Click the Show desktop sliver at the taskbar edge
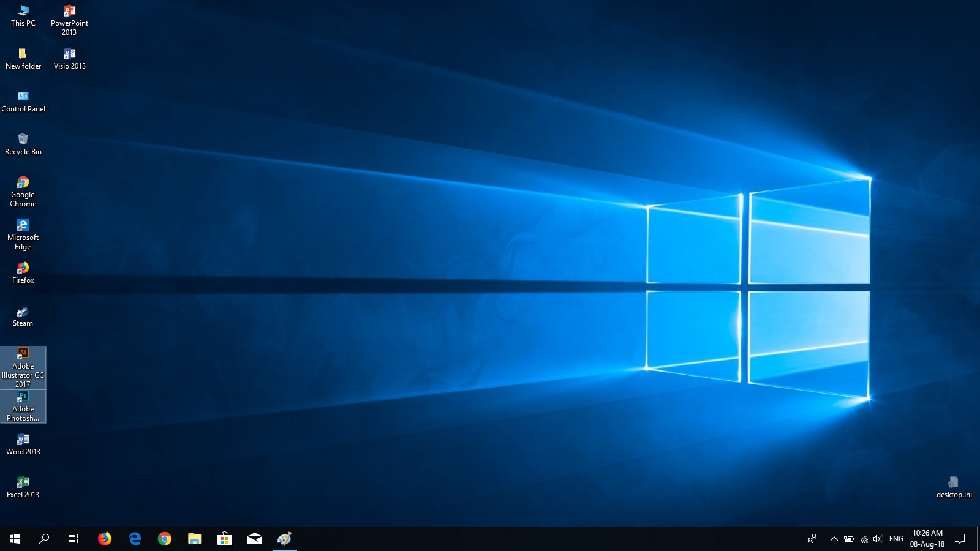The width and height of the screenshot is (980, 551). point(978,539)
